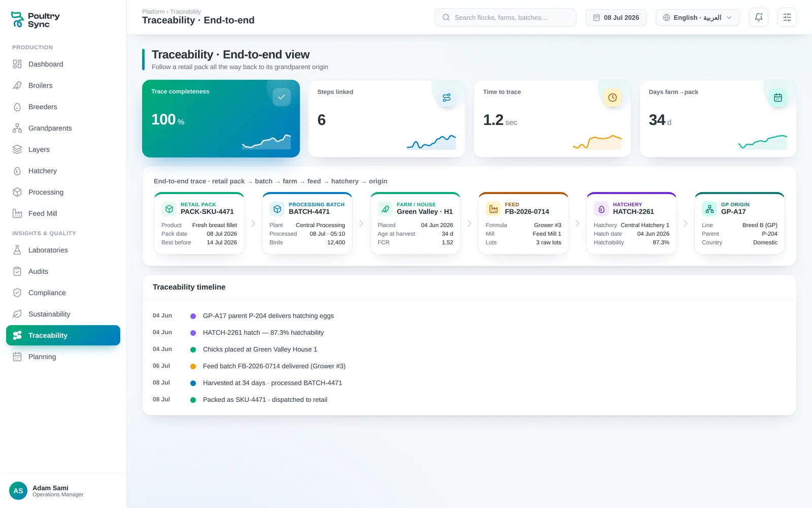This screenshot has width=812, height=508.
Task: Click the GP Origin hierarchy icon
Action: click(709, 209)
